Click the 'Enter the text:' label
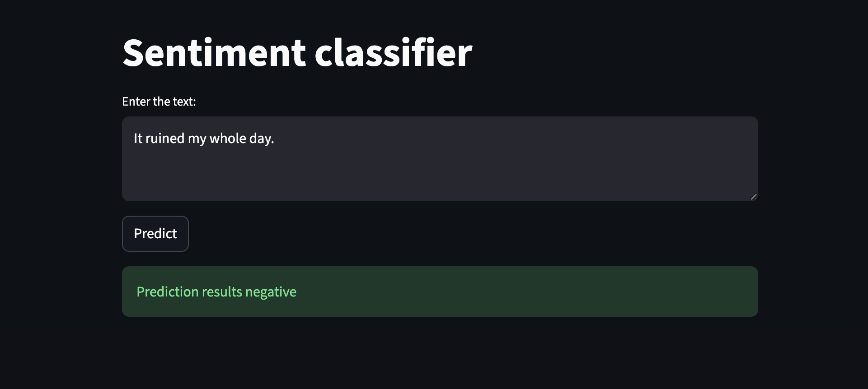868x389 pixels. pos(159,102)
